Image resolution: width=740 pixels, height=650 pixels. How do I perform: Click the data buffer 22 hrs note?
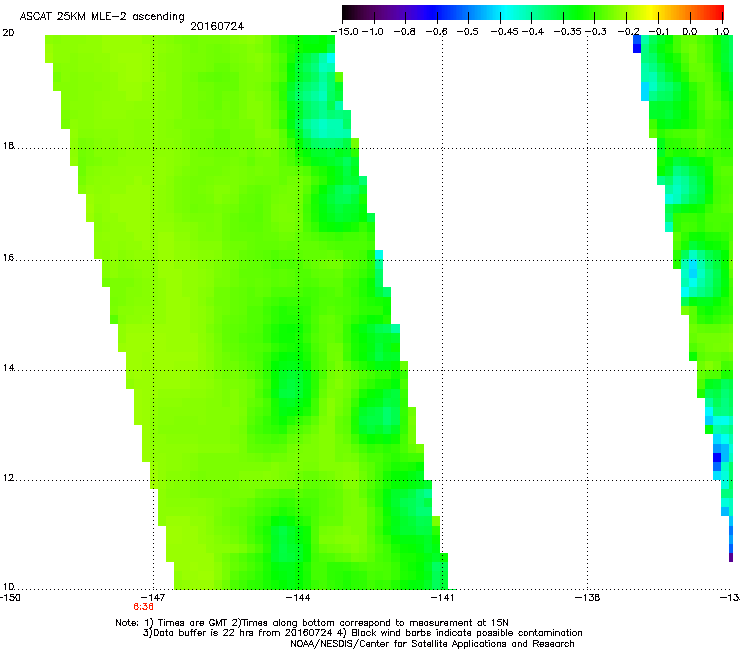pos(239,633)
